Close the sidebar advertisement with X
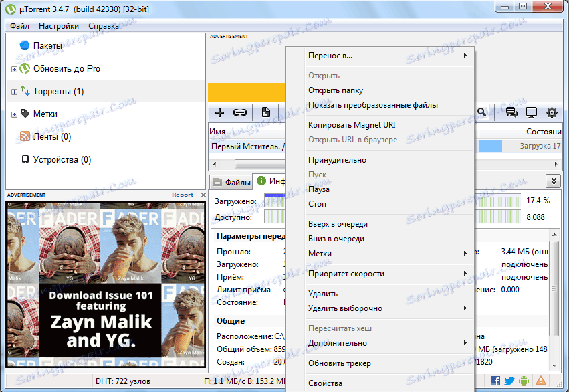This screenshot has width=569, height=392. point(203,195)
